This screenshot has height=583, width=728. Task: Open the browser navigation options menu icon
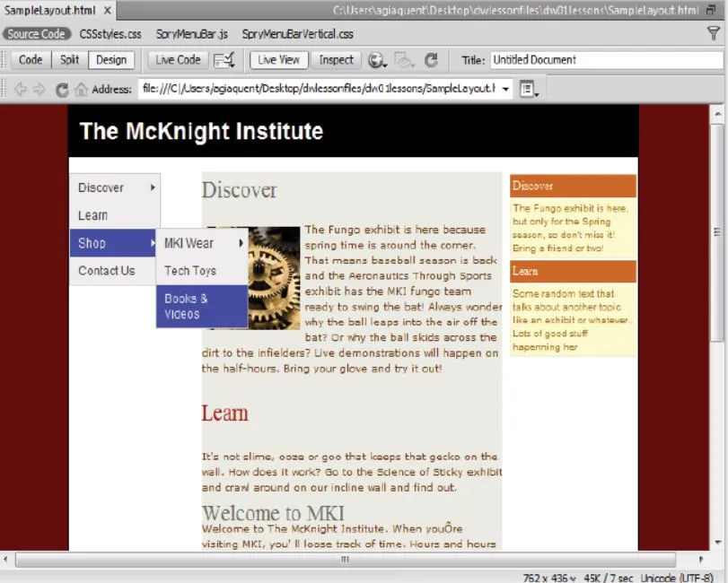[528, 90]
